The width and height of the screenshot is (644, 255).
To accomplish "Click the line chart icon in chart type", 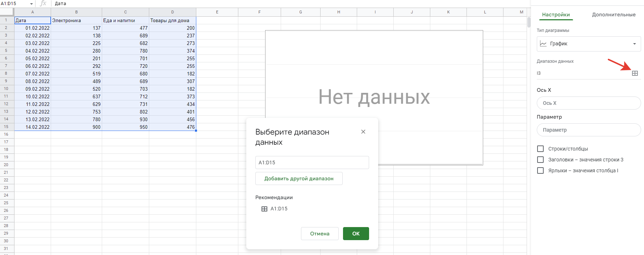I will click(543, 44).
